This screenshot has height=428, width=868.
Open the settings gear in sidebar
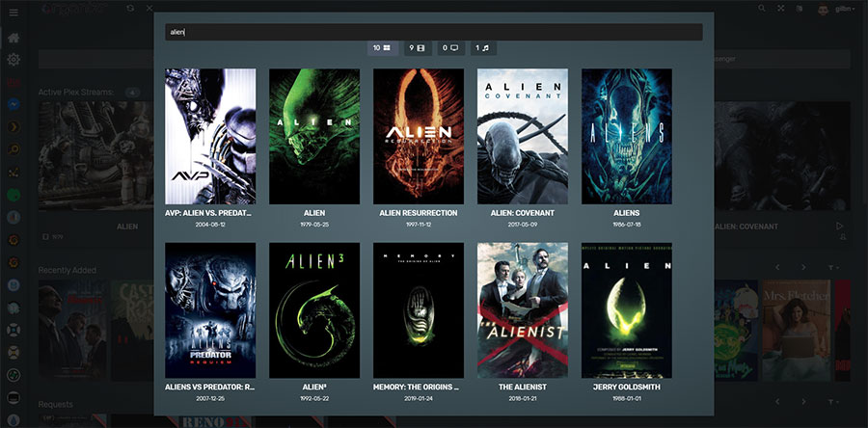pos(14,60)
